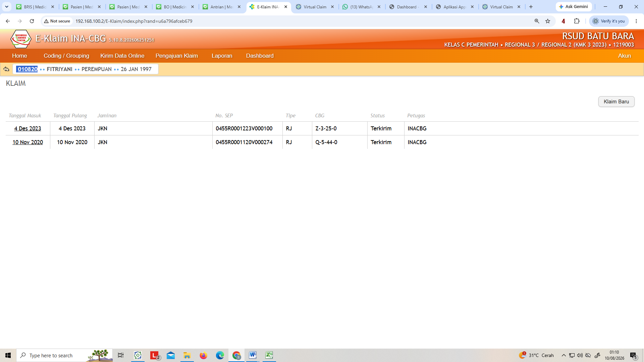Bookmark this page with the star icon
Screen dimensions: 644x362
[548, 21]
